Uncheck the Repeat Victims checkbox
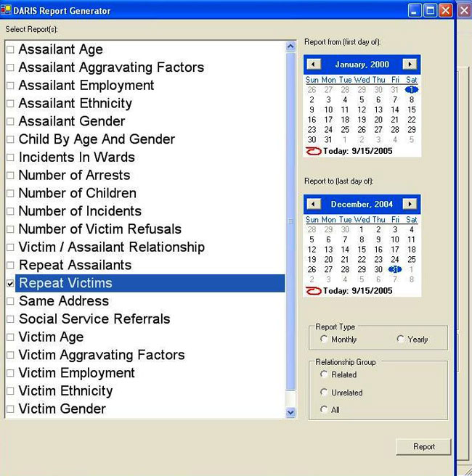This screenshot has width=472, height=476. click(10, 284)
